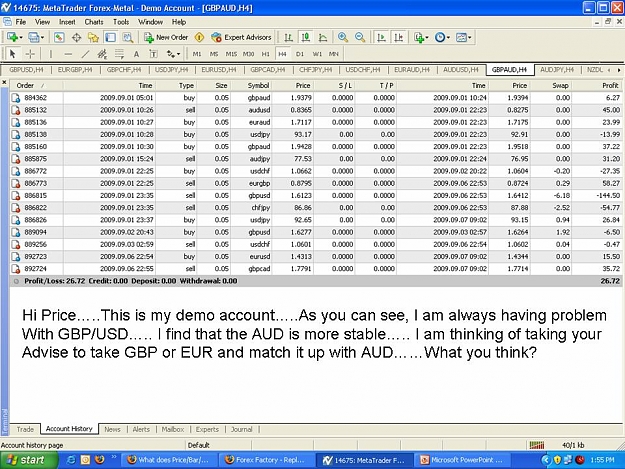Switch to M1 timeframe
625x469 pixels.
click(197, 54)
